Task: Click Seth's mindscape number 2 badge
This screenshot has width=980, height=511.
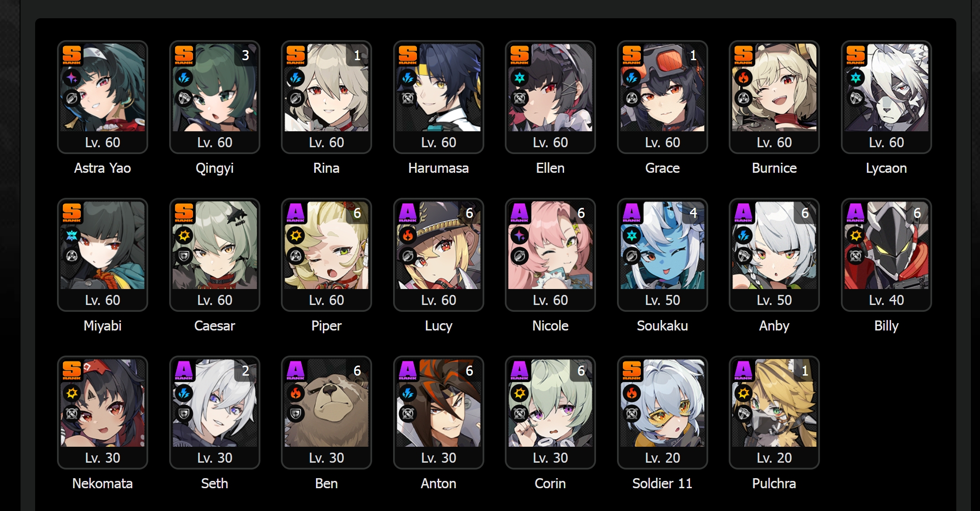Action: (x=245, y=371)
